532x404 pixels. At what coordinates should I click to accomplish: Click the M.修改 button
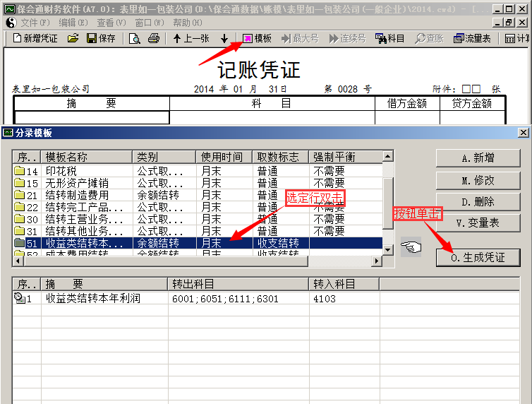point(478,180)
